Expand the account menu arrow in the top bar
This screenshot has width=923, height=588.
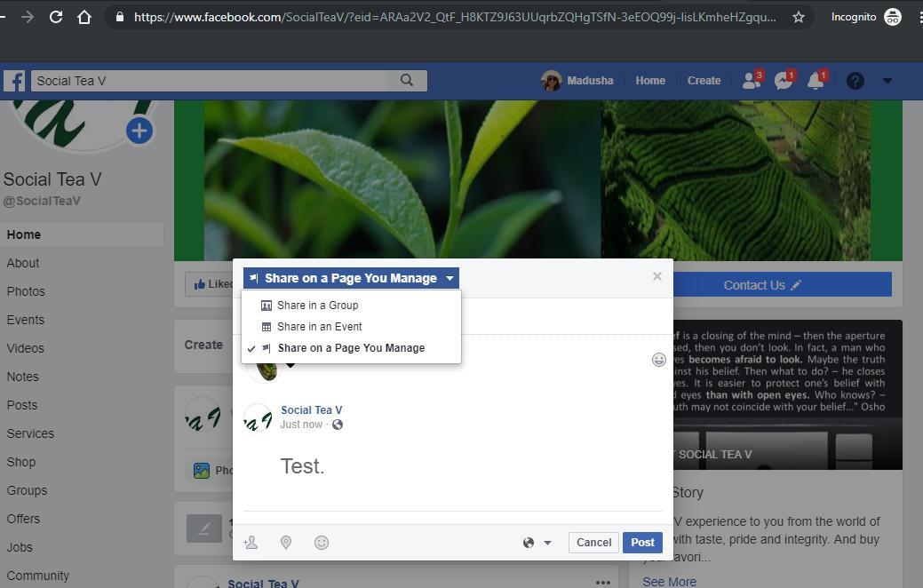887,81
